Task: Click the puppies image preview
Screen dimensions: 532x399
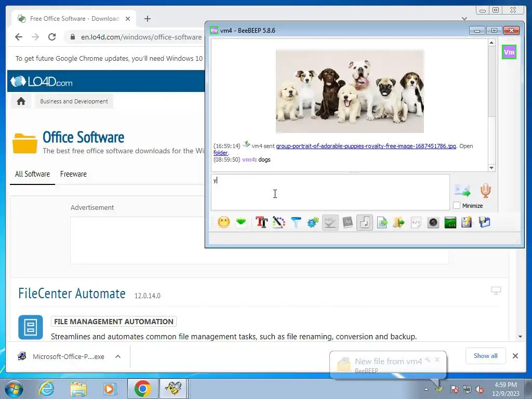Action: (350, 91)
